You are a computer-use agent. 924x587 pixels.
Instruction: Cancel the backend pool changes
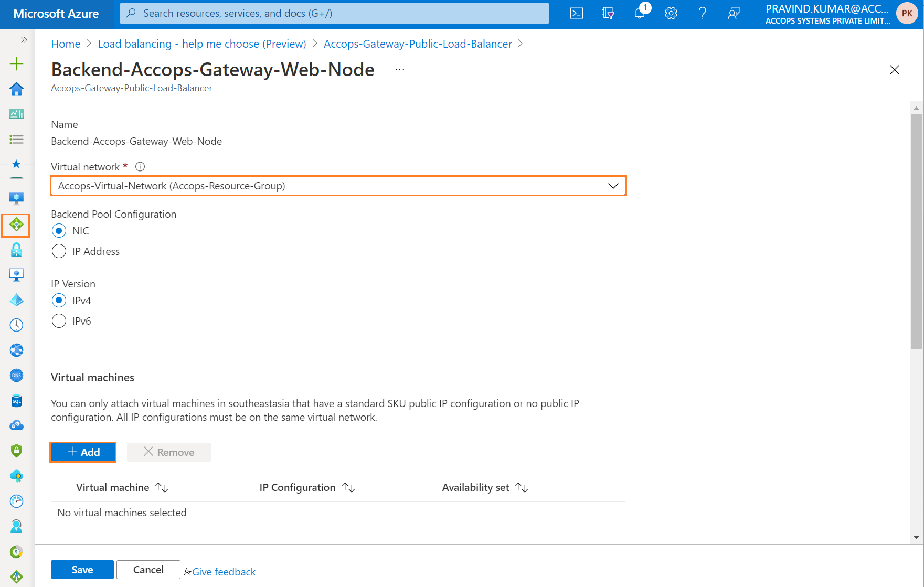pos(148,570)
